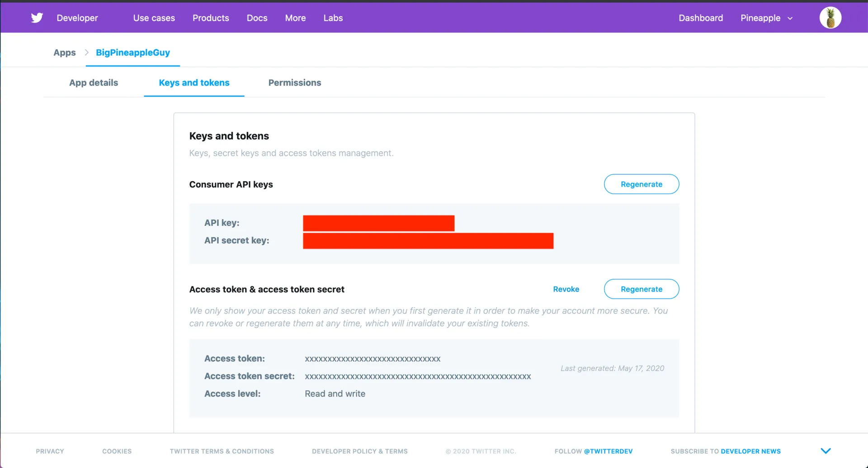Open the Pineapple account dropdown
868x468 pixels.
760,18
